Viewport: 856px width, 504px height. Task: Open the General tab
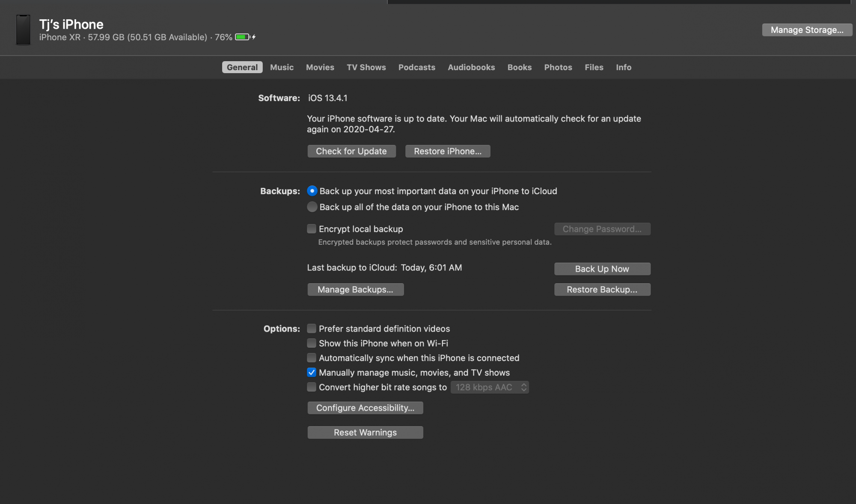pos(242,67)
